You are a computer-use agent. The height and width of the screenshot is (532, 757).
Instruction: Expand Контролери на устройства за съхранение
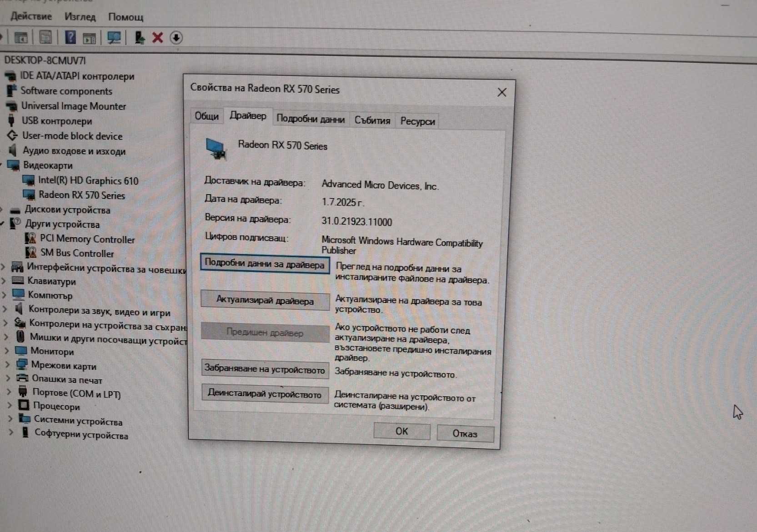pyautogui.click(x=6, y=323)
